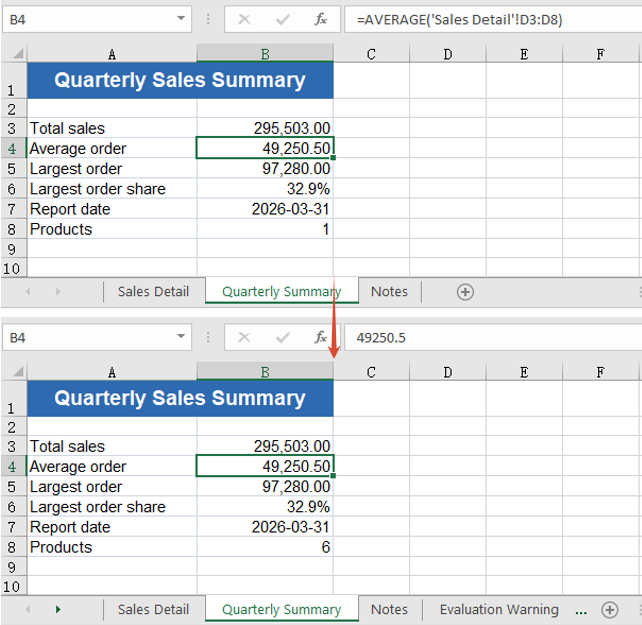
Task: Open Name Box dropdown in top window
Action: click(x=181, y=18)
